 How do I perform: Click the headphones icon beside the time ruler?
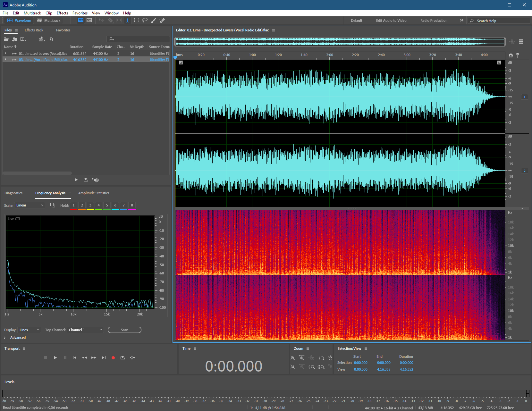(511, 55)
